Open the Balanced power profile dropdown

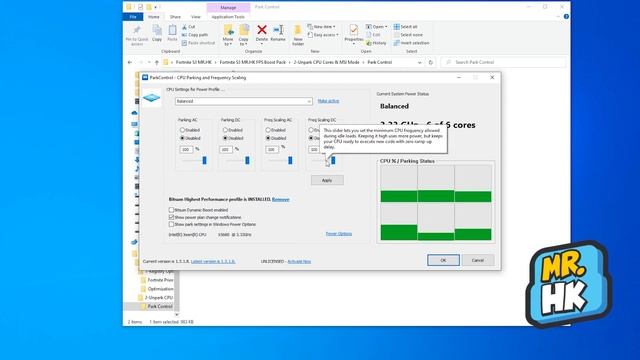[244, 101]
